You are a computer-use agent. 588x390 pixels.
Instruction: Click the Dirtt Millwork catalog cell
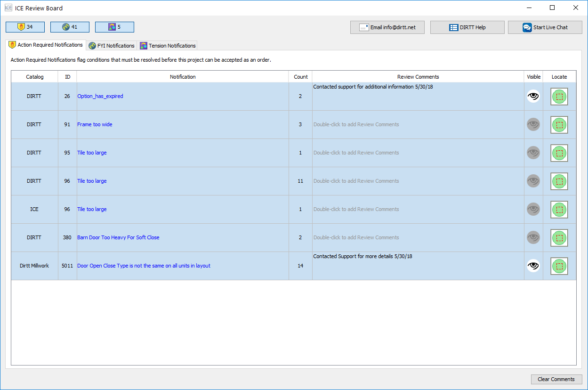pyautogui.click(x=34, y=266)
